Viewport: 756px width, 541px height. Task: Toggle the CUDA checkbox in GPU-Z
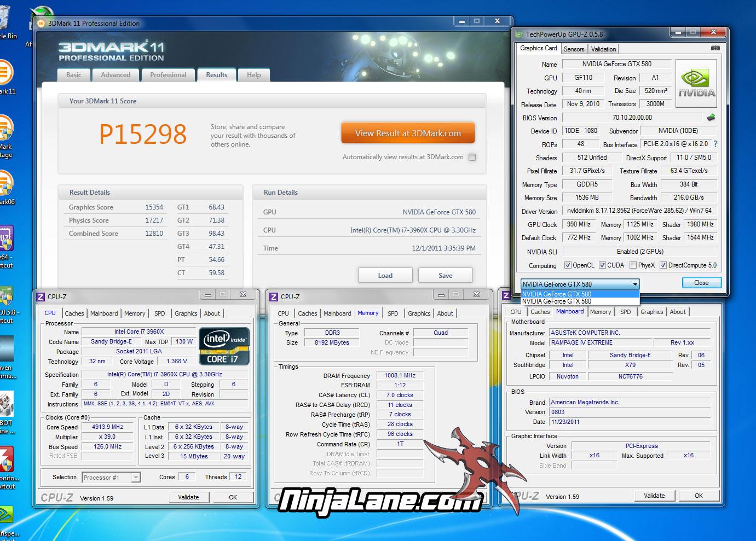click(x=602, y=265)
